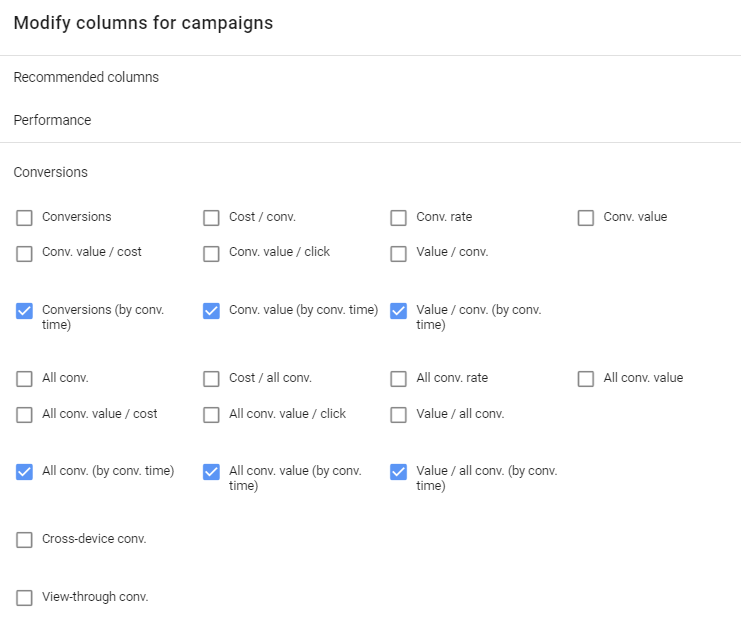Image resolution: width=741 pixels, height=617 pixels.
Task: Uncheck Conversions (by conv. time)
Action: point(24,311)
